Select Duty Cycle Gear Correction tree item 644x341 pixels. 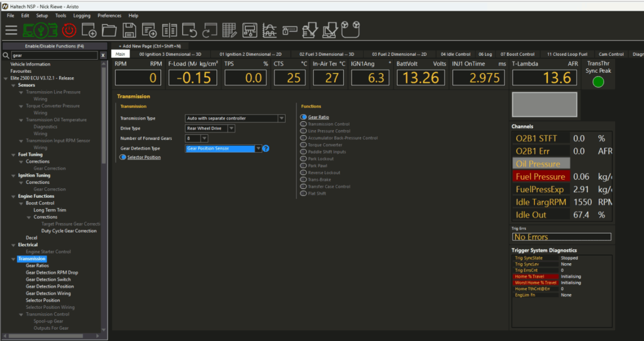click(69, 231)
